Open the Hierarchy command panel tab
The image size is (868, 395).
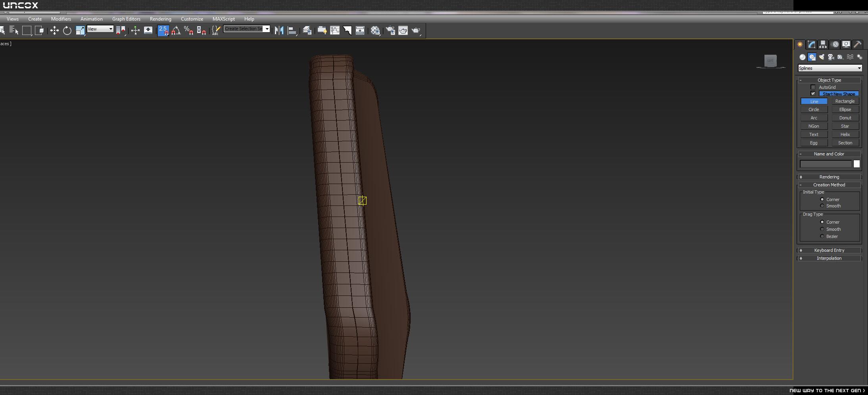point(823,44)
